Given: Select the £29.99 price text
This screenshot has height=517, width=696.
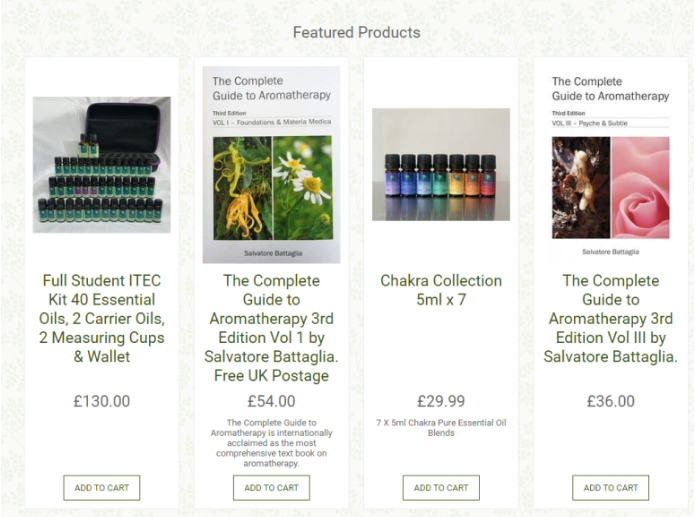Looking at the screenshot, I should pyautogui.click(x=441, y=402).
